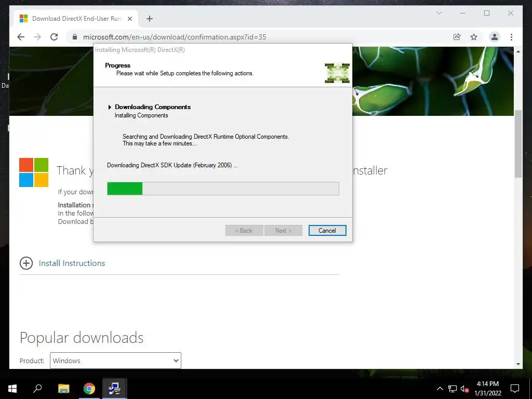Click page scrollbar down arrow
This screenshot has width=532, height=399.
pos(518,364)
